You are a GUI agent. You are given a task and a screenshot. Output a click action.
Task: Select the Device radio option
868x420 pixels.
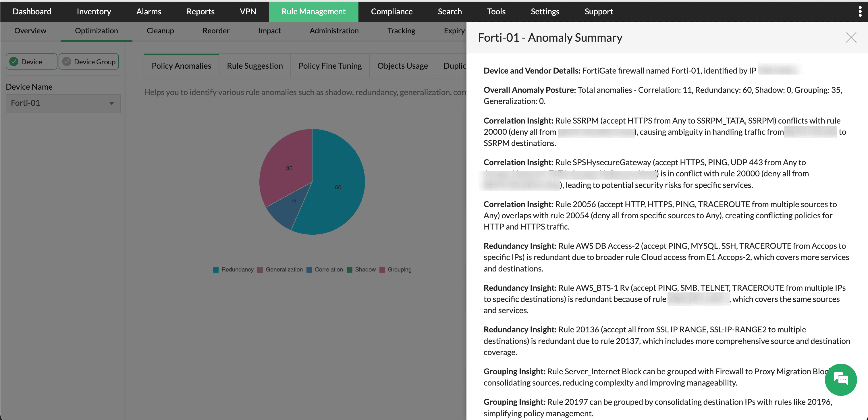pos(31,62)
